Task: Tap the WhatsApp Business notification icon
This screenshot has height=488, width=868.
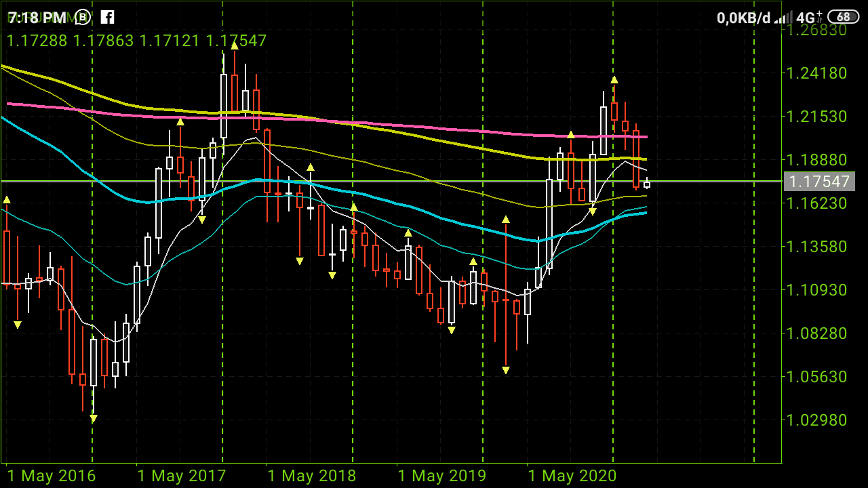Action: pyautogui.click(x=83, y=17)
